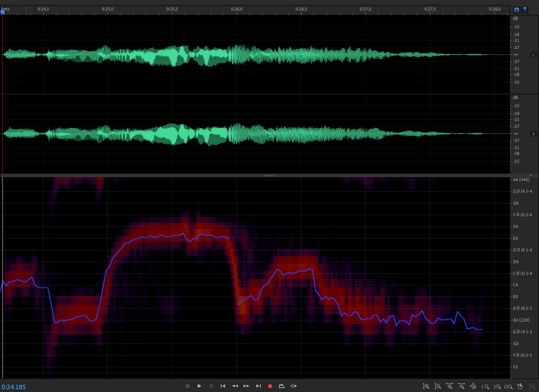Toggle Skip Selection button

tap(294, 386)
